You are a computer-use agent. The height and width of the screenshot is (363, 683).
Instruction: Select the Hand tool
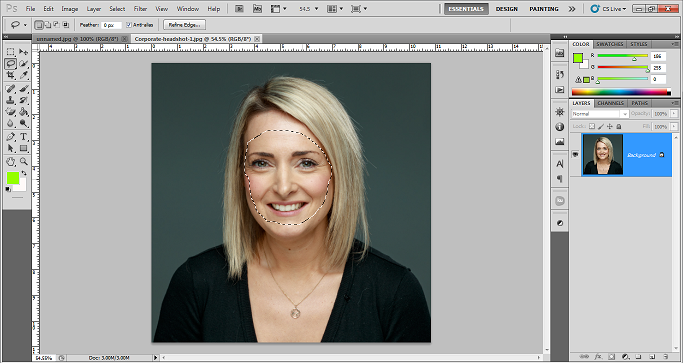10,162
